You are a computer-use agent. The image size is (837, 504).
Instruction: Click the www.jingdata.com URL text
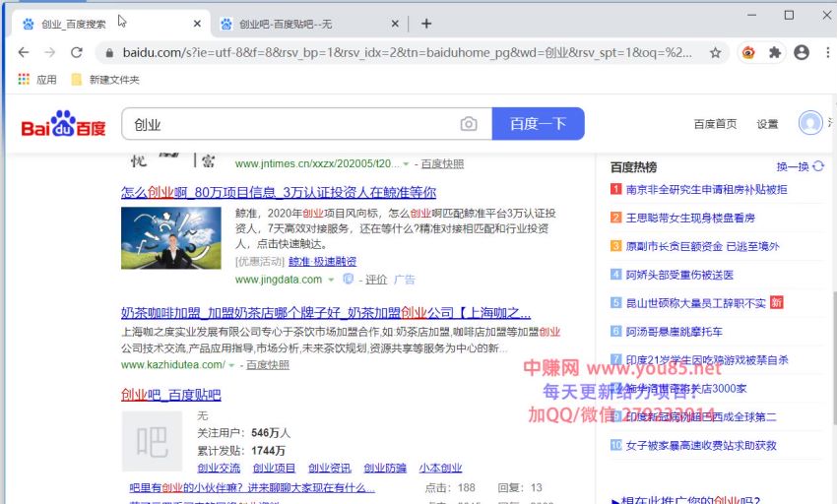pyautogui.click(x=279, y=280)
